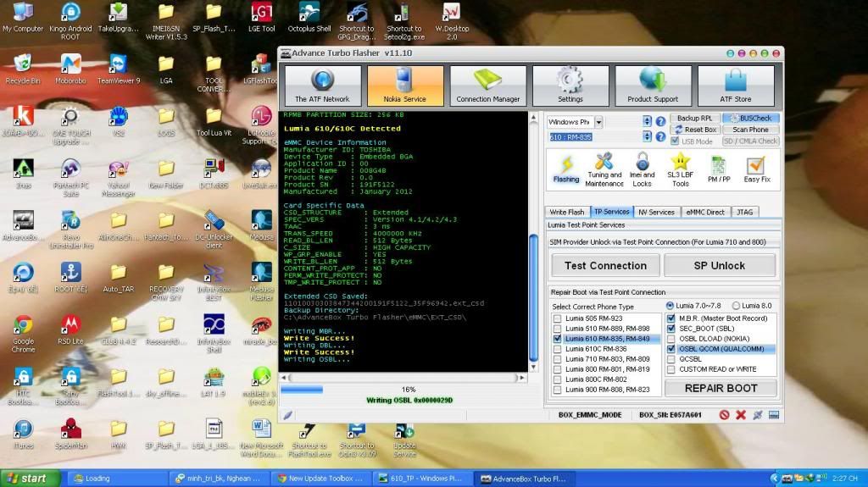This screenshot has height=487, width=868.
Task: Switch to JTAG tab
Action: pos(745,212)
